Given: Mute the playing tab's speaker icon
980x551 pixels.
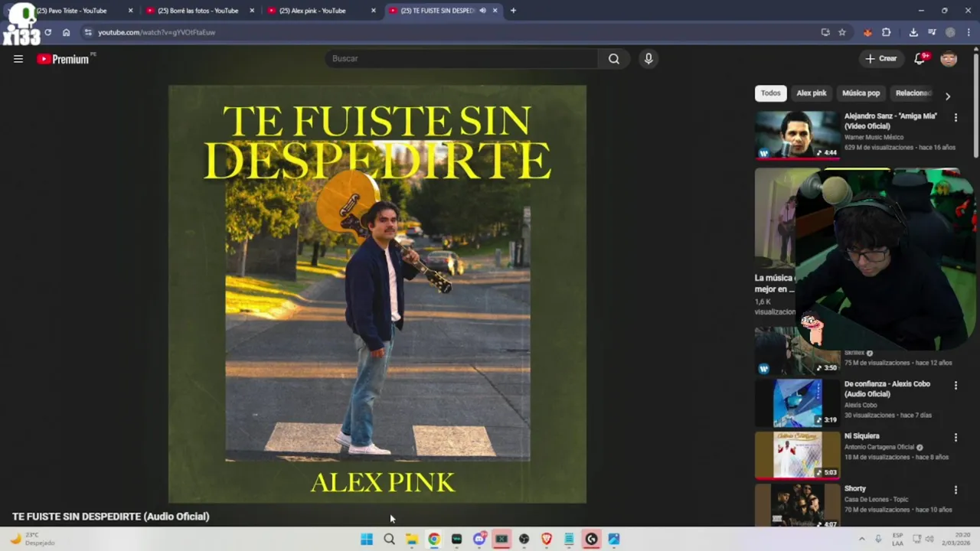Looking at the screenshot, I should coord(482,11).
